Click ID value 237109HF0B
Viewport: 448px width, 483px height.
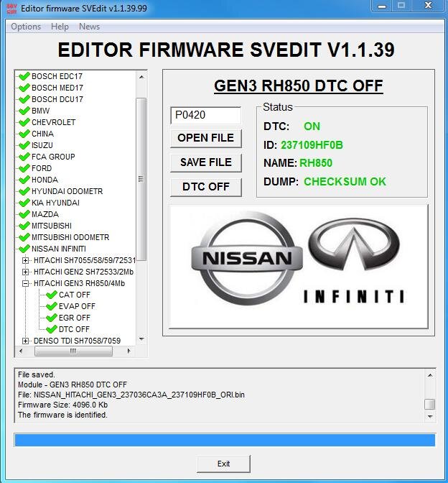coord(312,144)
